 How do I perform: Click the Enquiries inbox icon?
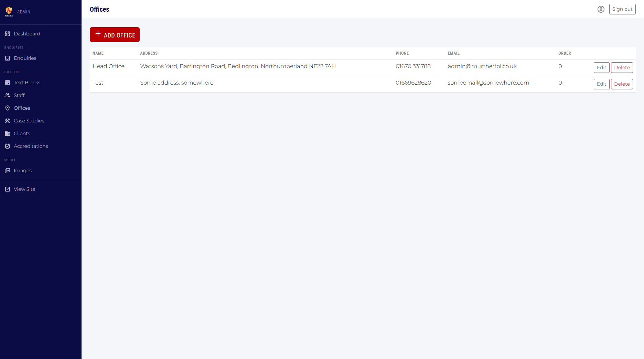(x=8, y=58)
